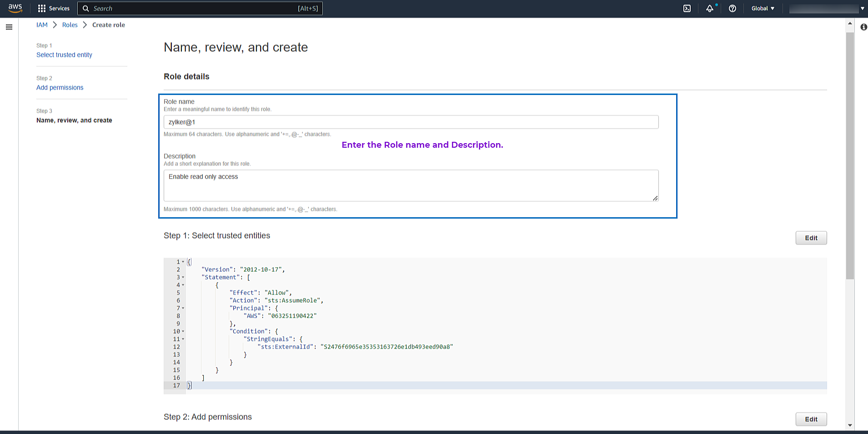Open the Services grid menu

tap(54, 8)
